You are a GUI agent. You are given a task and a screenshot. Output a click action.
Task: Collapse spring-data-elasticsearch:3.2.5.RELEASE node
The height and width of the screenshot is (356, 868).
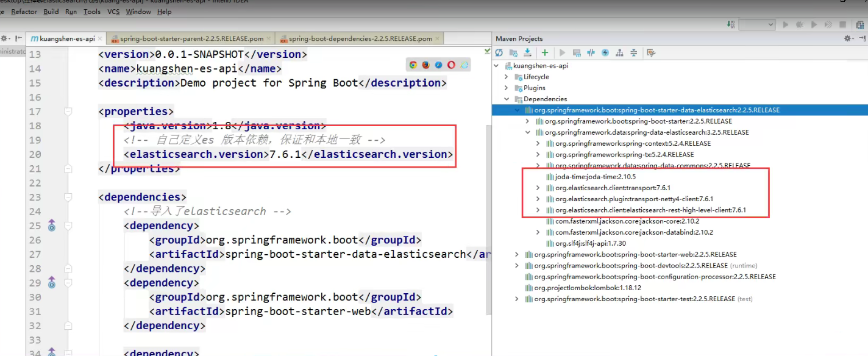(528, 132)
